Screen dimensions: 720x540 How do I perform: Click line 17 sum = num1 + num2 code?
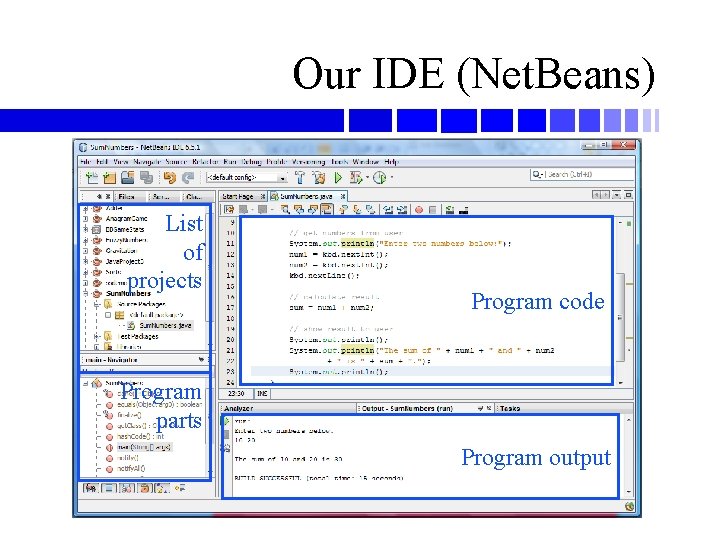332,307
